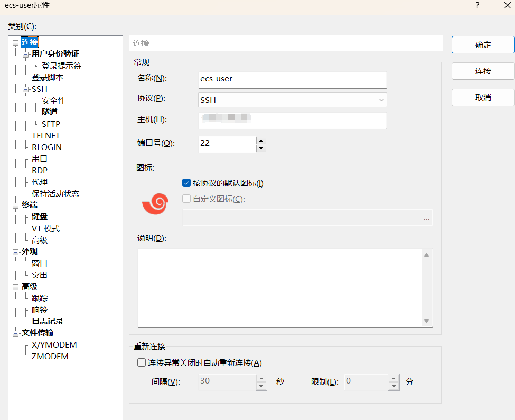The height and width of the screenshot is (420, 515).
Task: Click inside the 说明 description text area
Action: (x=279, y=288)
